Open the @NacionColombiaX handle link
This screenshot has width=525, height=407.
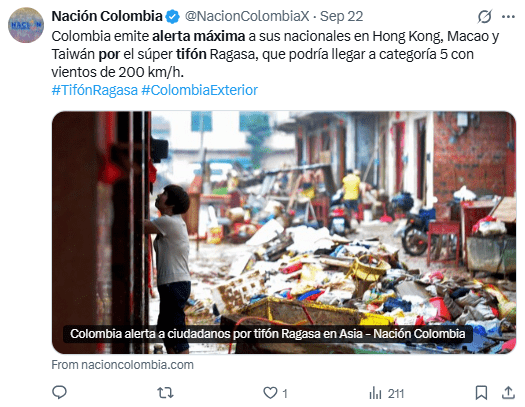point(247,16)
